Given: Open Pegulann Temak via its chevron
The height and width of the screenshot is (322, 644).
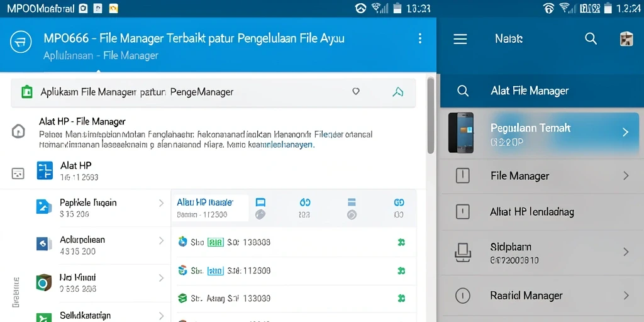Looking at the screenshot, I should (625, 132).
